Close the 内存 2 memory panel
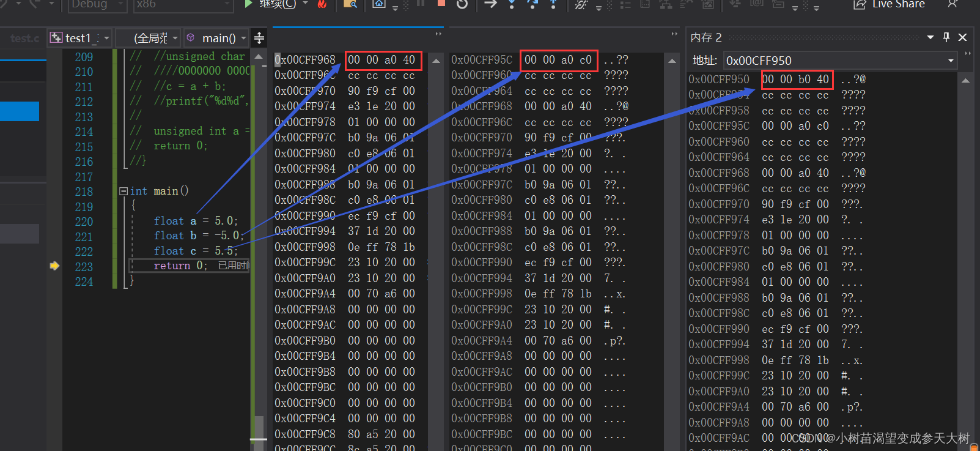980x451 pixels. [962, 37]
